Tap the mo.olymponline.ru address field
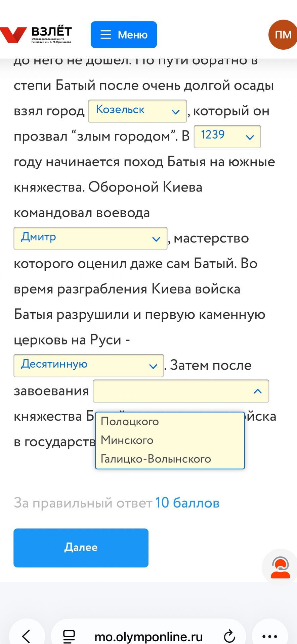297x644 pixels. point(148,636)
